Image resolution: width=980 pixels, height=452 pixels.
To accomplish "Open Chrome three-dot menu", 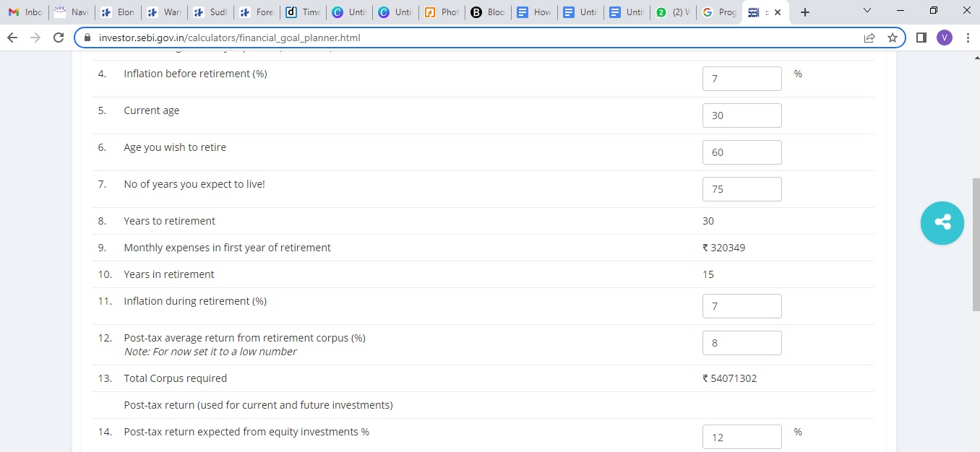I will click(968, 38).
